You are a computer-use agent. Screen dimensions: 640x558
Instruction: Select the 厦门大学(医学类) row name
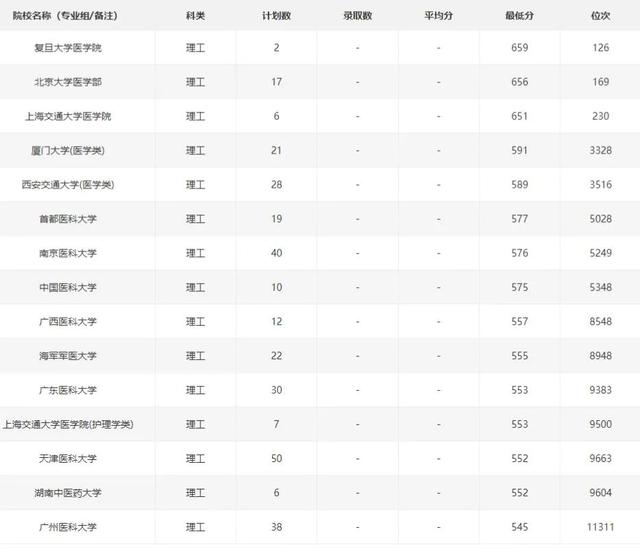pos(68,151)
